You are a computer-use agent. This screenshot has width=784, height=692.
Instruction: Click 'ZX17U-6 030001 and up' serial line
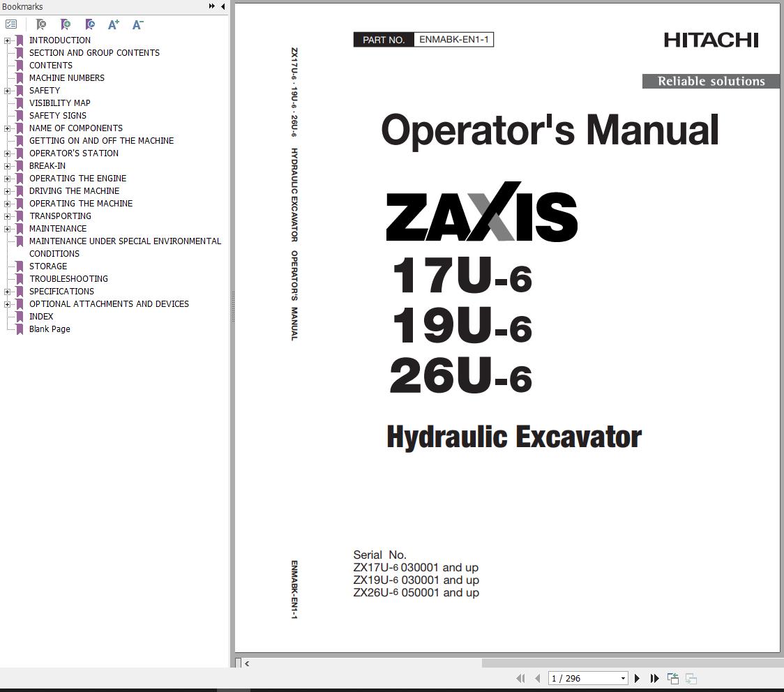click(x=416, y=568)
